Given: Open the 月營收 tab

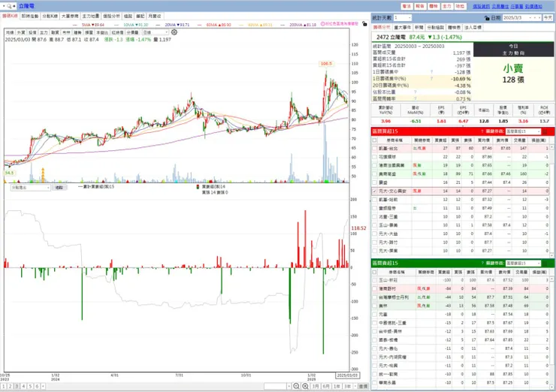Looking at the screenshot, I should click(155, 17).
